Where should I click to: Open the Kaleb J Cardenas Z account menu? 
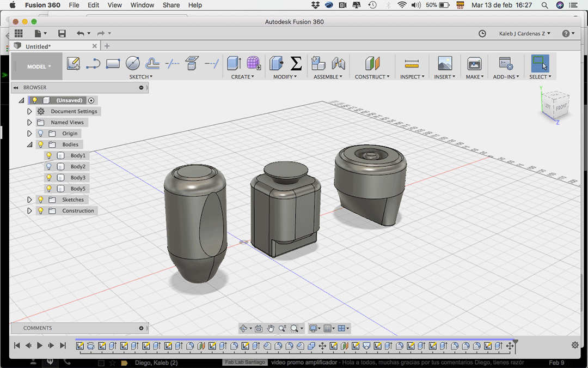point(524,34)
